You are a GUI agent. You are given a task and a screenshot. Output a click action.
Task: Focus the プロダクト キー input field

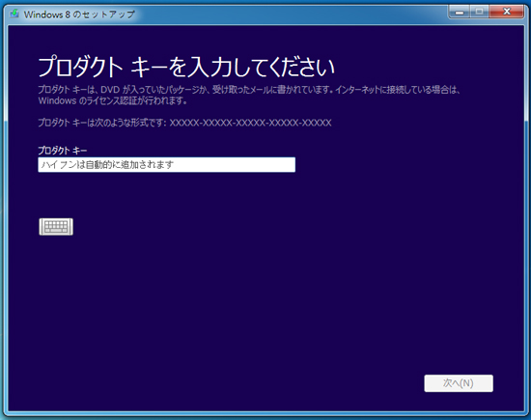click(x=167, y=164)
